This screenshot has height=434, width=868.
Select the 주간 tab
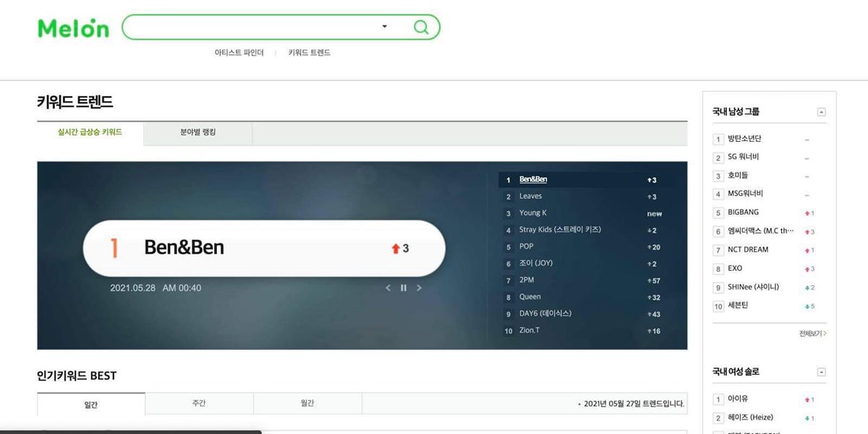[199, 404]
